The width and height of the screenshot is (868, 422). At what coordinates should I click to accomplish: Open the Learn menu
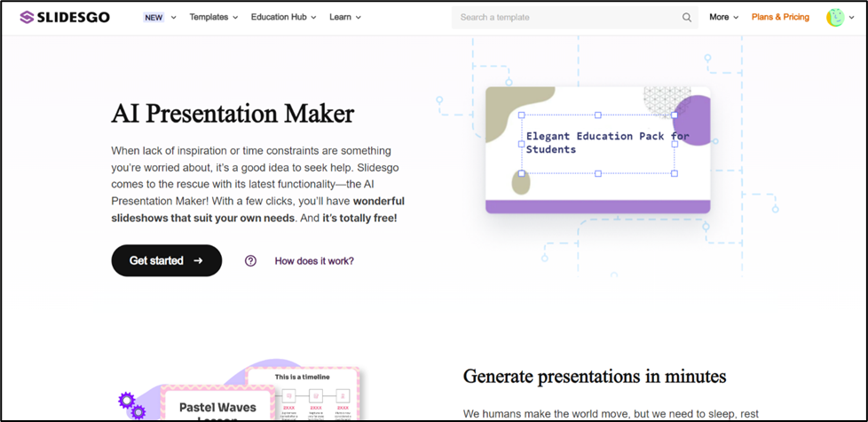click(x=345, y=17)
